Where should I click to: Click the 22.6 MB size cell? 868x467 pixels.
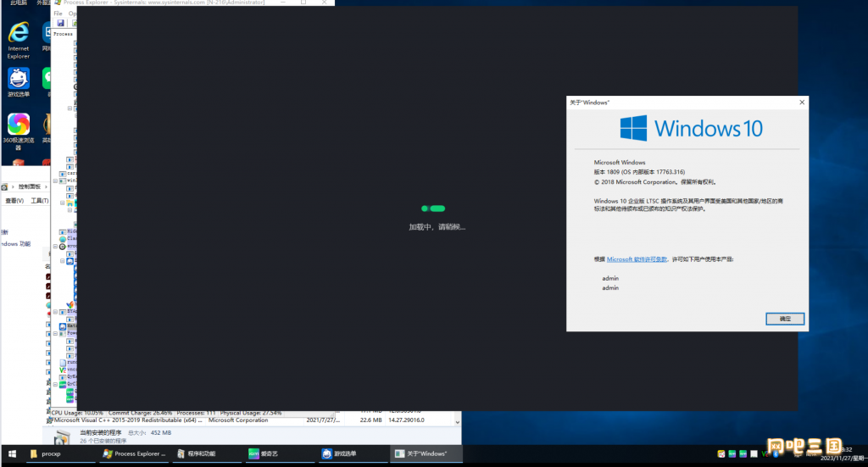click(371, 420)
